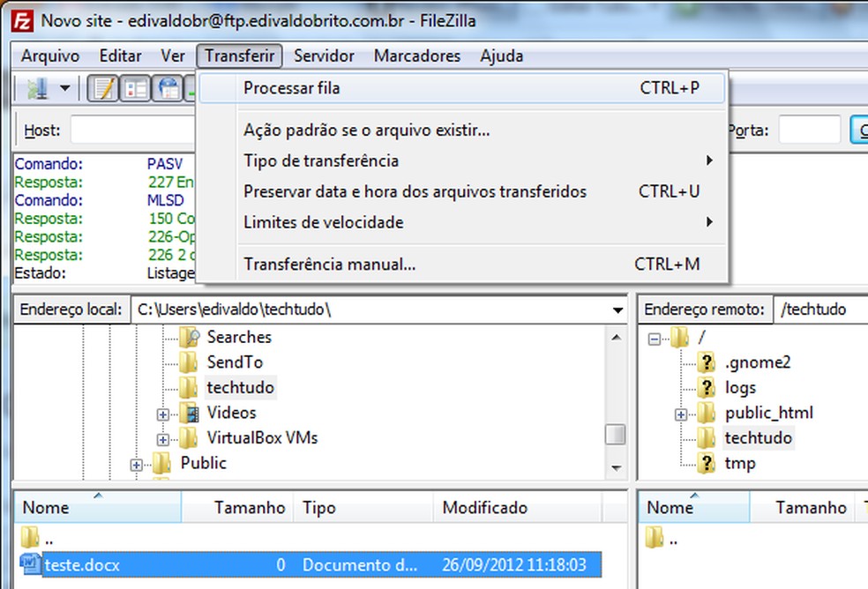This screenshot has height=589, width=868.
Task: Click the Endereço remoto path field
Action: 820,309
